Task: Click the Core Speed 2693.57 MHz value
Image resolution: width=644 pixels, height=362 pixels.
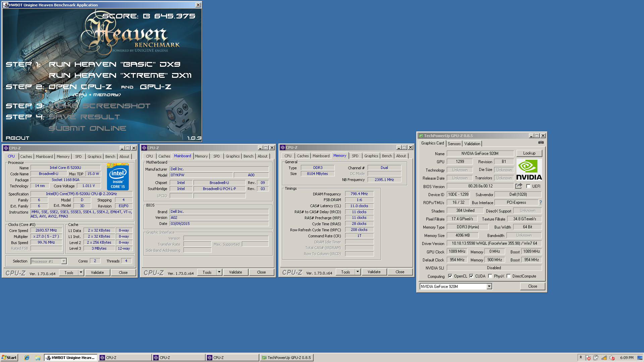Action: coord(46,230)
